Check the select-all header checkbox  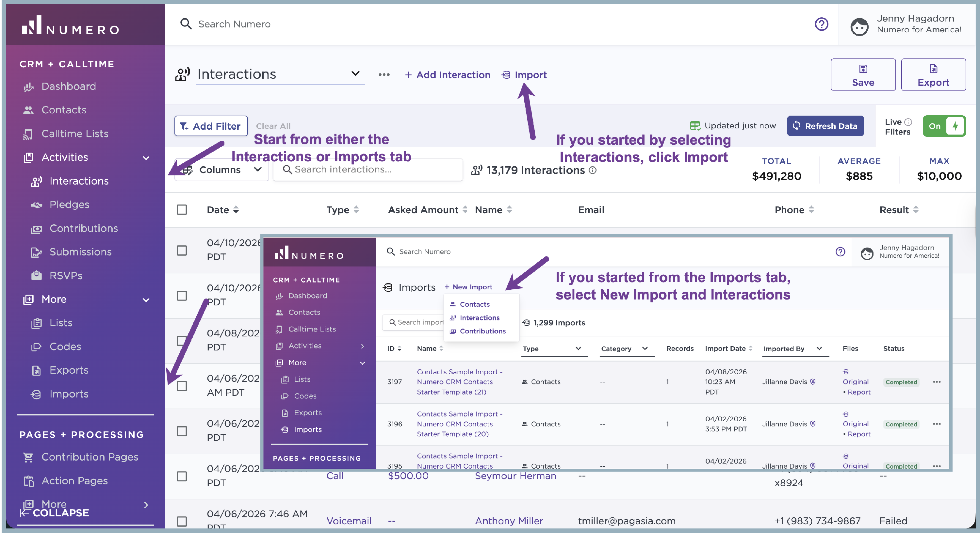click(182, 210)
